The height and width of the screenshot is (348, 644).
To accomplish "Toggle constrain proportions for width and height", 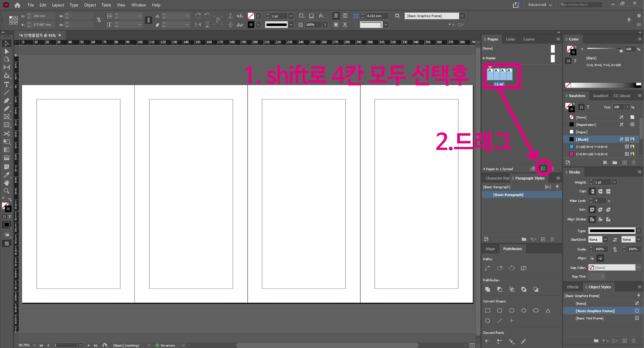I will (x=99, y=20).
